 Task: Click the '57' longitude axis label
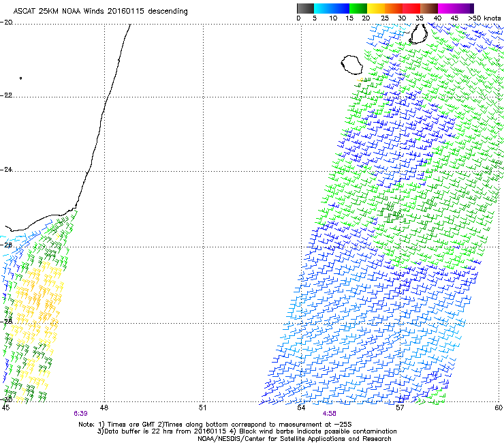(400, 408)
